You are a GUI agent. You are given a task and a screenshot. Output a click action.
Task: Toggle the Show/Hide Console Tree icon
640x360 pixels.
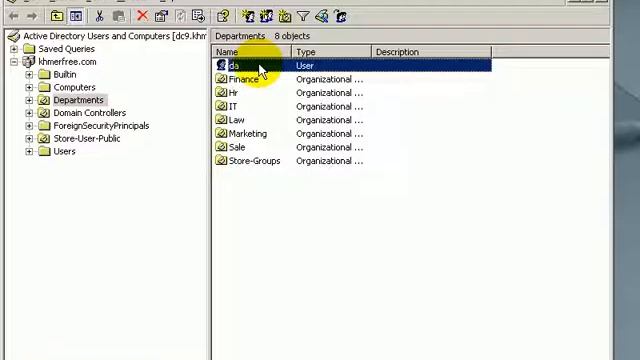pyautogui.click(x=76, y=16)
